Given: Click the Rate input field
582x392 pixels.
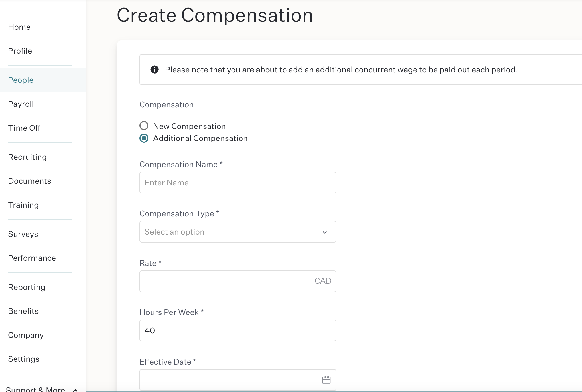Looking at the screenshot, I should click(x=238, y=281).
